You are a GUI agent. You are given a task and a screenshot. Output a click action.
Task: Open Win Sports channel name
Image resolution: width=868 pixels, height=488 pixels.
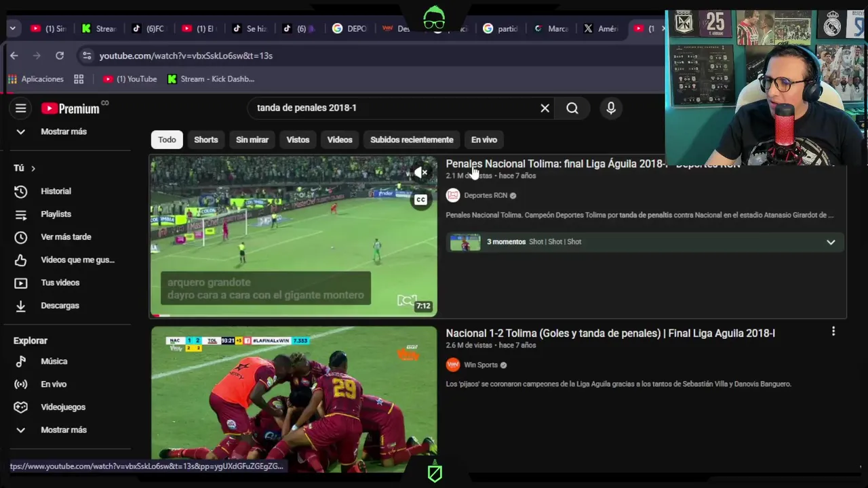[x=481, y=365]
